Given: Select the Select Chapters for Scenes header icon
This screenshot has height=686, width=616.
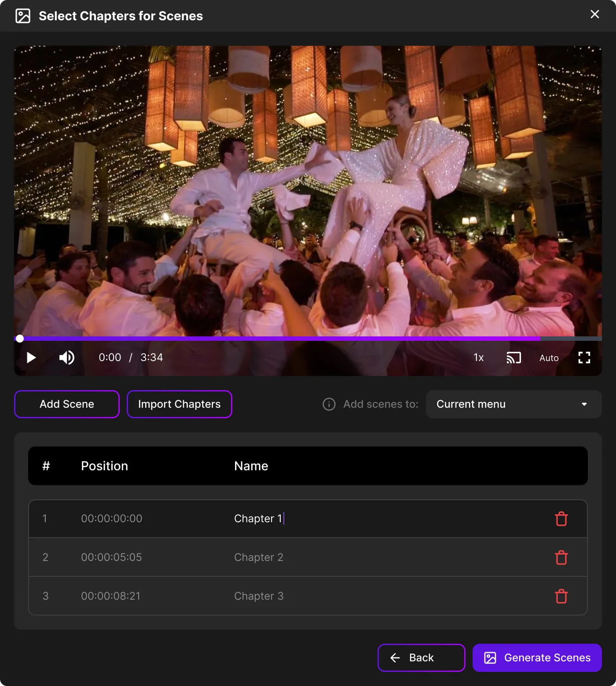Looking at the screenshot, I should click(x=23, y=15).
